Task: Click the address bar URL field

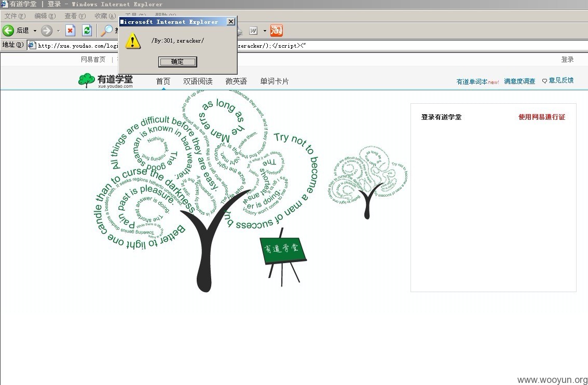Action: click(x=308, y=45)
